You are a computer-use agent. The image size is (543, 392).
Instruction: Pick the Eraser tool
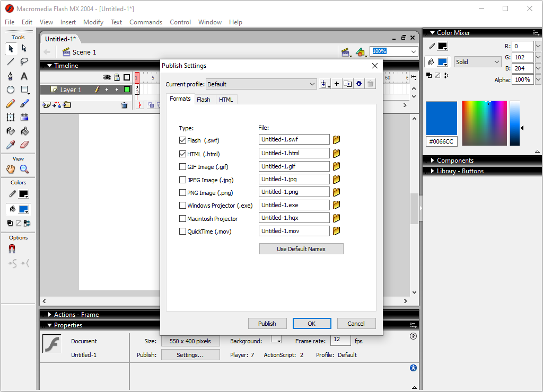pos(24,145)
